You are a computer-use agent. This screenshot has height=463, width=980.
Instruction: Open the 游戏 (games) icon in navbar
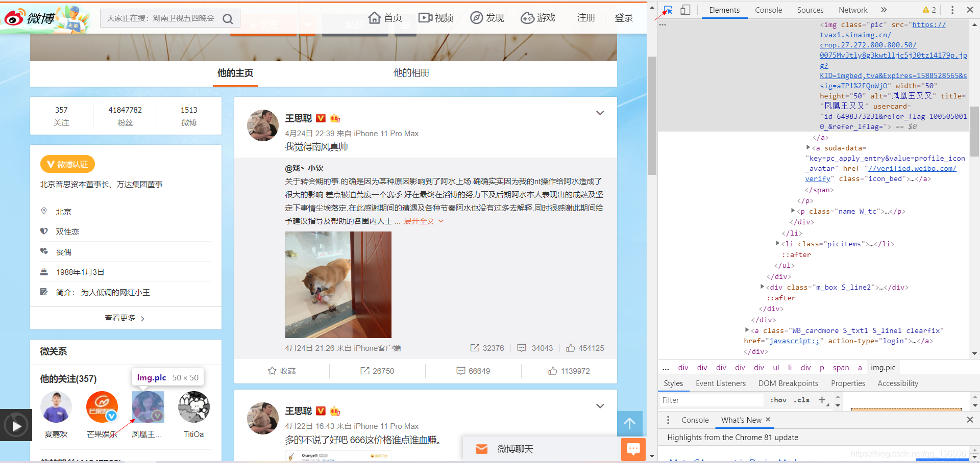click(x=527, y=17)
